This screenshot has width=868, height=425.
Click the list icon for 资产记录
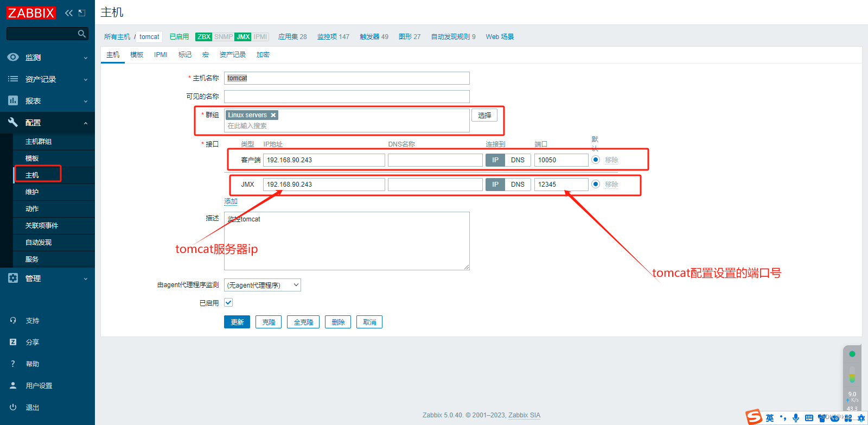[x=13, y=79]
